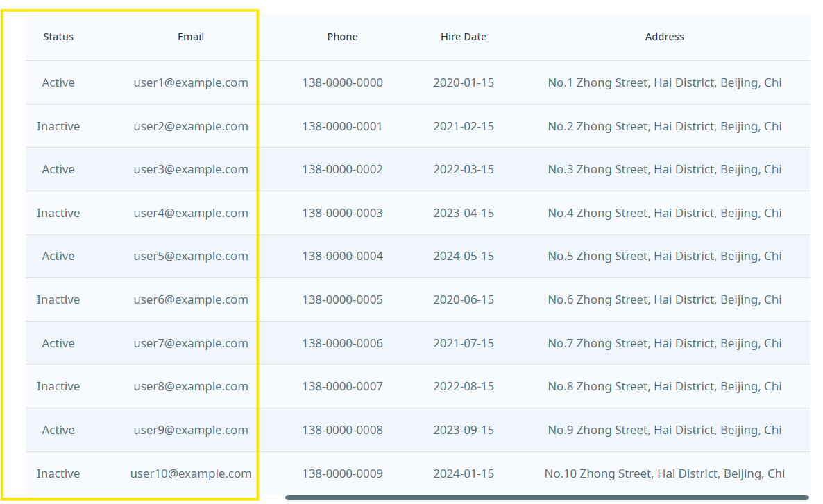Click the No.4 Zhong Street address cell
The image size is (823, 504).
(x=665, y=213)
